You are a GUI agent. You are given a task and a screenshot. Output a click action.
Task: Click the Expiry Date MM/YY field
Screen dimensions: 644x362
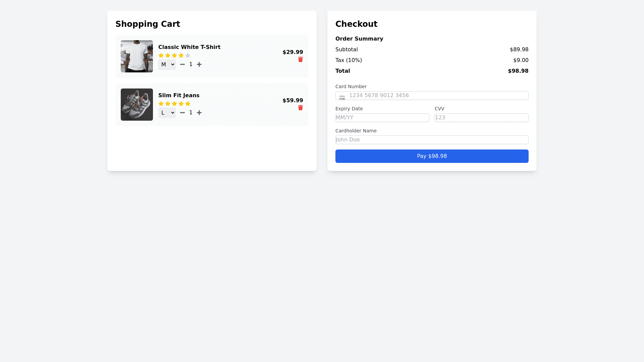[382, 118]
